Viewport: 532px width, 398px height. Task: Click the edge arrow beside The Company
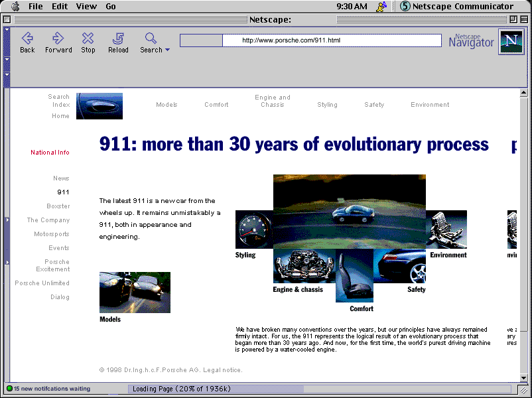7,220
